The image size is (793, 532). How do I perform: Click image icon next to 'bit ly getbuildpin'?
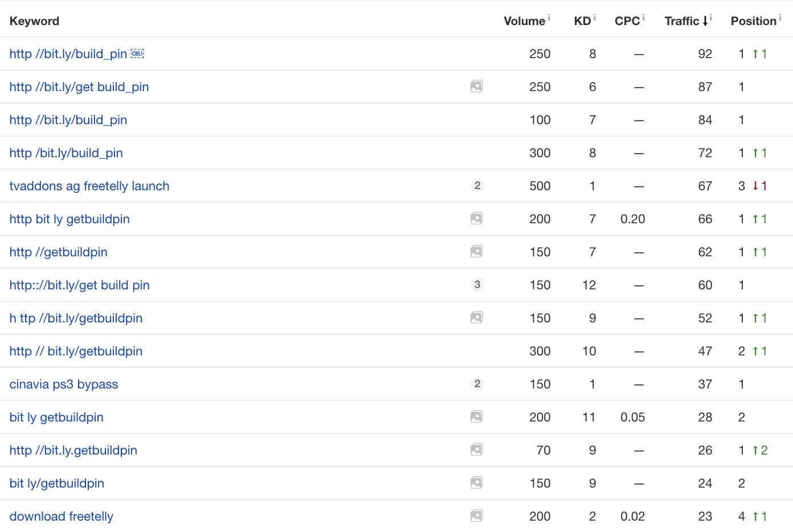pos(477,417)
